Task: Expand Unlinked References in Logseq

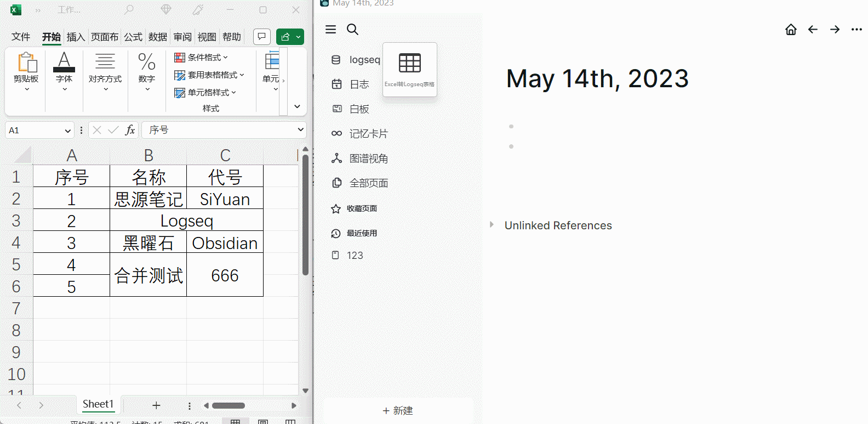Action: click(x=492, y=224)
